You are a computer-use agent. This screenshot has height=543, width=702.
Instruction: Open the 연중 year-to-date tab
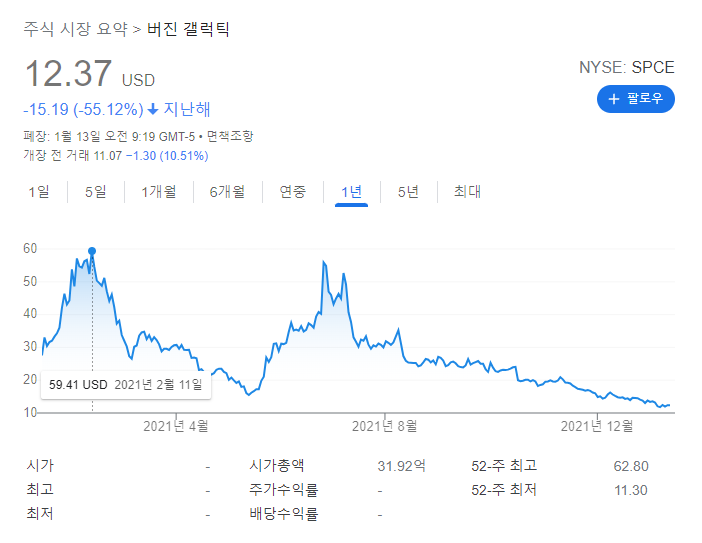(292, 192)
